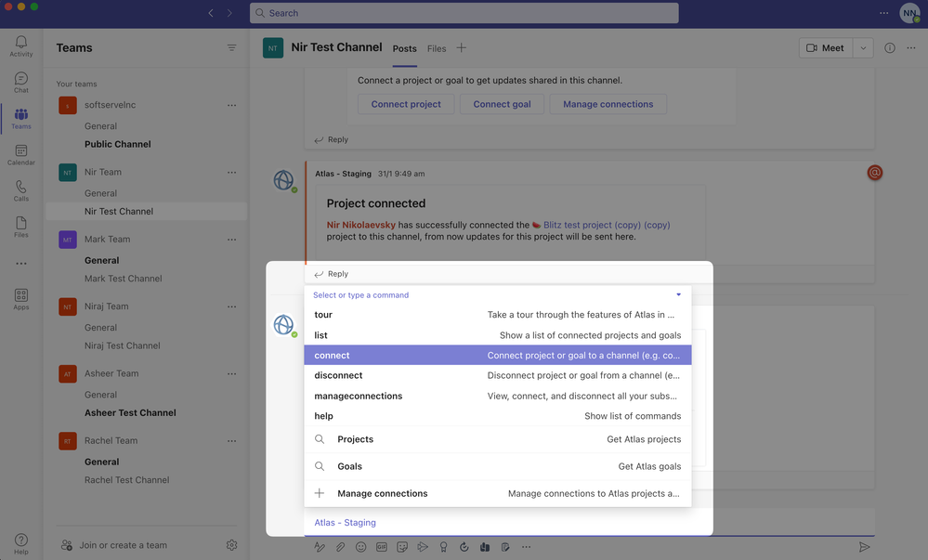Click the Send arrow icon
Screen dimensions: 928x560
[x=864, y=547]
